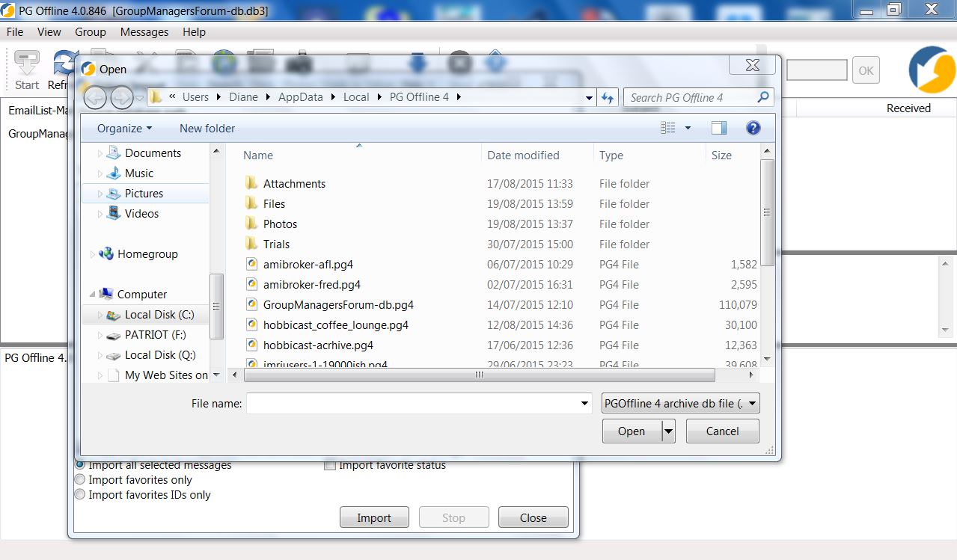Image resolution: width=957 pixels, height=560 pixels.
Task: Click the Open button in the dialog
Action: point(632,431)
